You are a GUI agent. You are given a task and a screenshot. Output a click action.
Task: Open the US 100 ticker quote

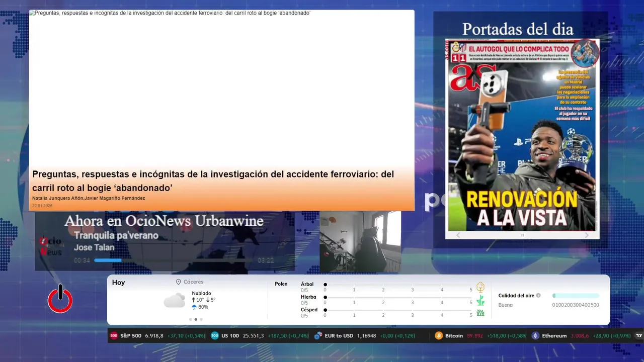tap(260, 335)
